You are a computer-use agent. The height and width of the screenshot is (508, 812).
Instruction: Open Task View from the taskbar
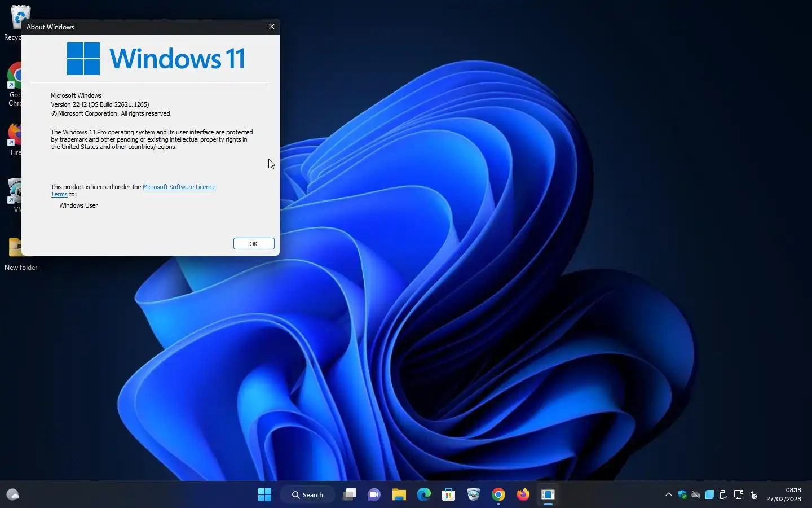350,495
